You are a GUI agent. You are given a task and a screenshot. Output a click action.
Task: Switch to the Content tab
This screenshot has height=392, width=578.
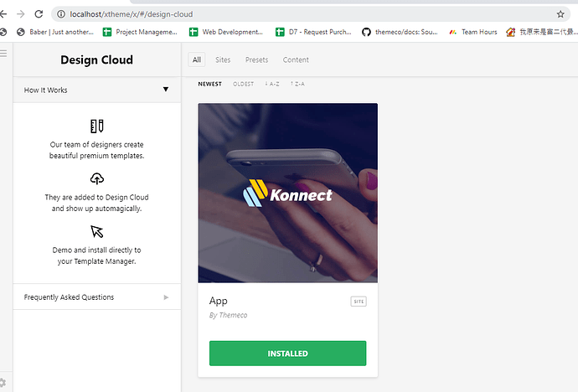296,59
